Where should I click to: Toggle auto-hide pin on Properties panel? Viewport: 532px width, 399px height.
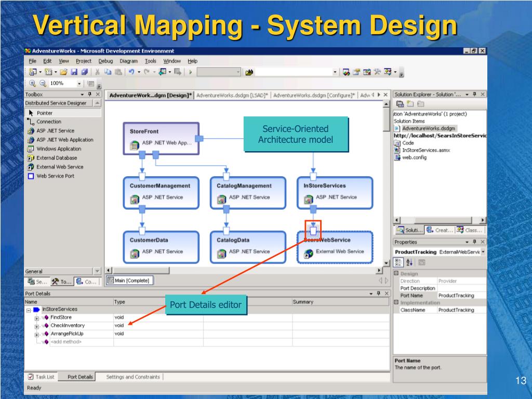pyautogui.click(x=475, y=242)
